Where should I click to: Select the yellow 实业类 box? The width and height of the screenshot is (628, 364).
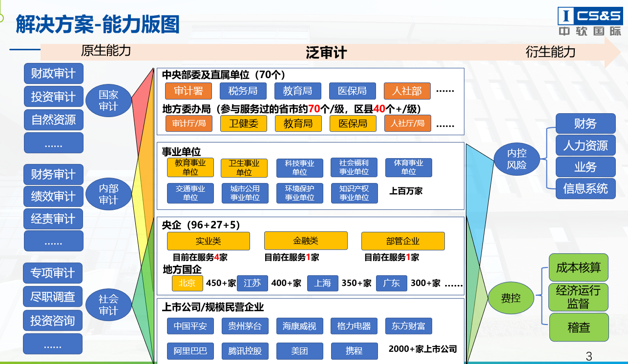(209, 241)
